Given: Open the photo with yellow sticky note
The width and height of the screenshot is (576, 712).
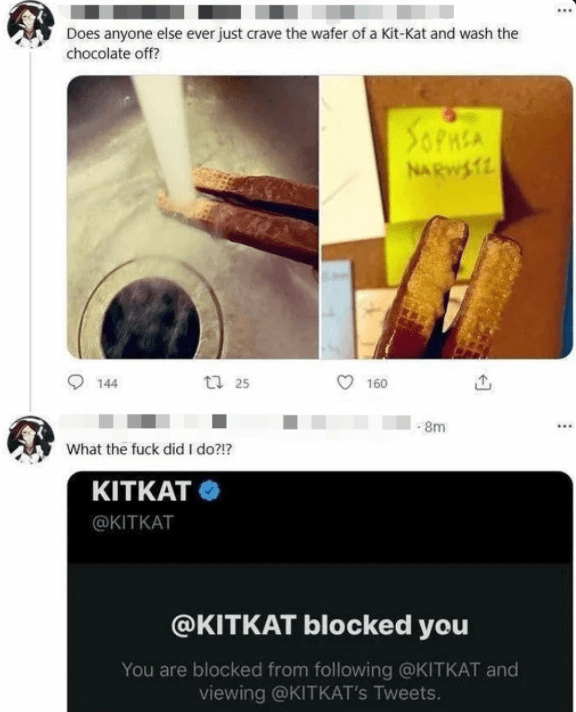Looking at the screenshot, I should click(447, 217).
